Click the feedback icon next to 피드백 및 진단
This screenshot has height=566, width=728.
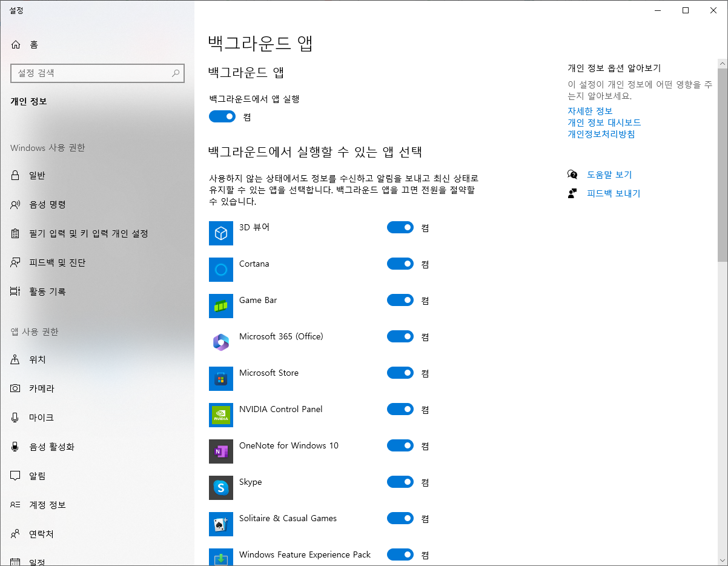(16, 263)
